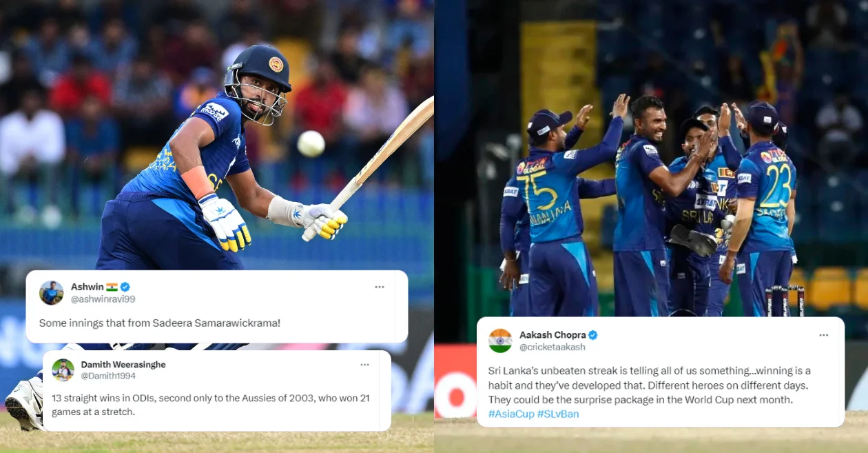Click Ashwin's blue verified badge
The height and width of the screenshot is (453, 868).
tap(125, 287)
